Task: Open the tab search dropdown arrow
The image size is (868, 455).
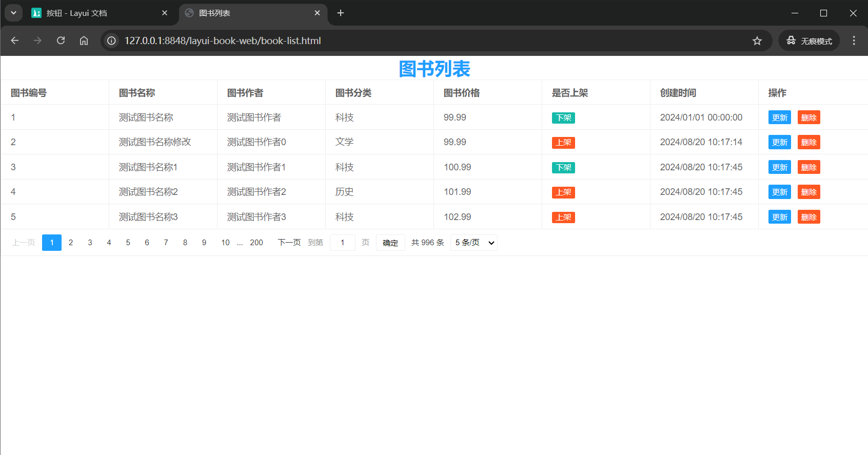Action: tap(14, 13)
